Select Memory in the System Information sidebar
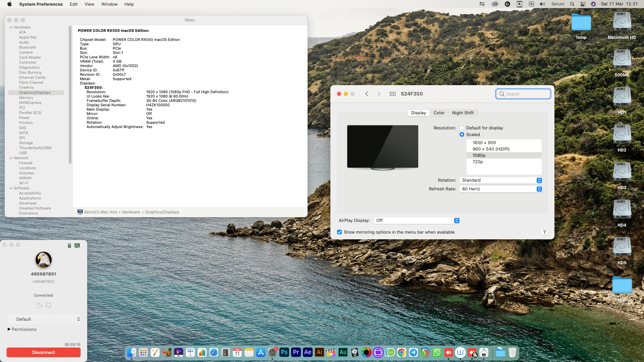644x362 pixels. [x=26, y=98]
